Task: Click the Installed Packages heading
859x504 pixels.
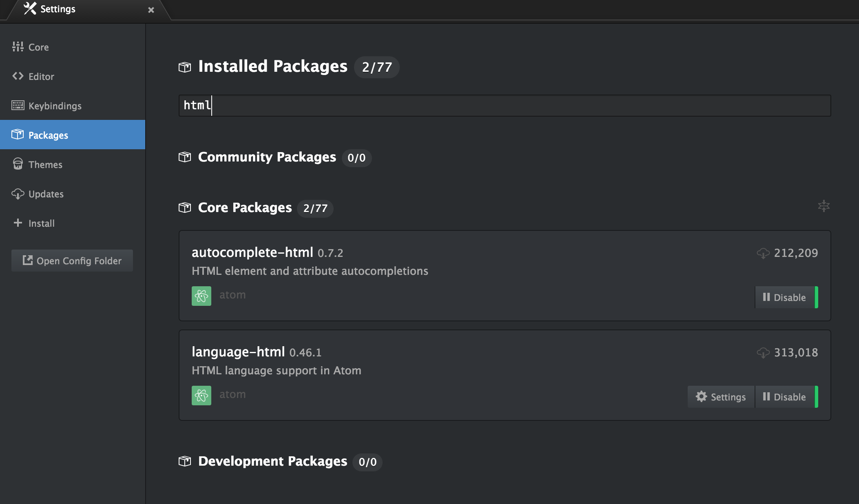Action: 273,66
